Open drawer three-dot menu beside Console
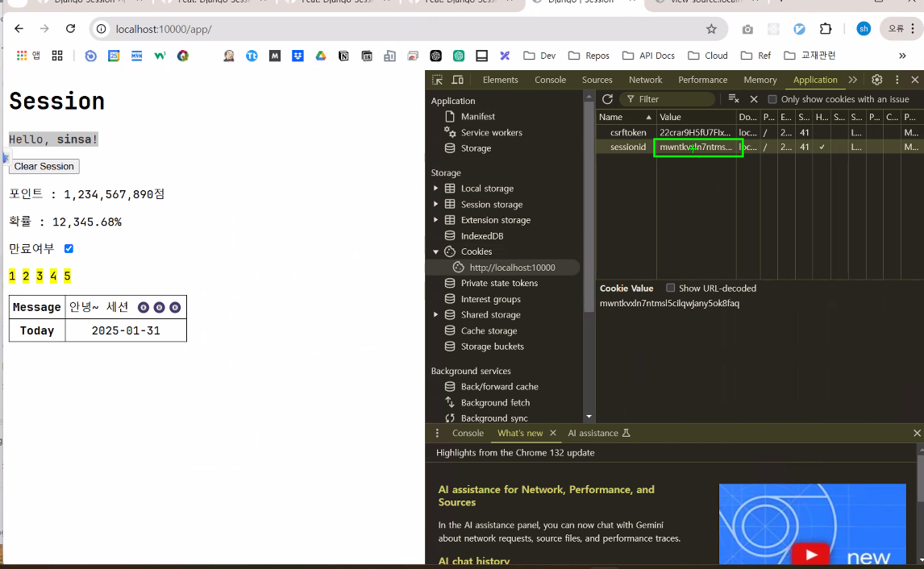This screenshot has width=924, height=569. 437,433
